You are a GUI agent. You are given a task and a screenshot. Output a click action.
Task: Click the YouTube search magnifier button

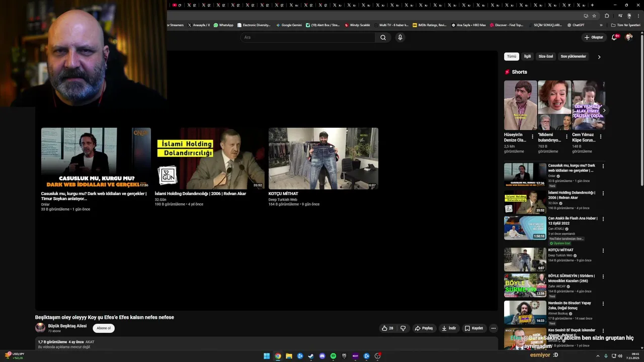(383, 37)
